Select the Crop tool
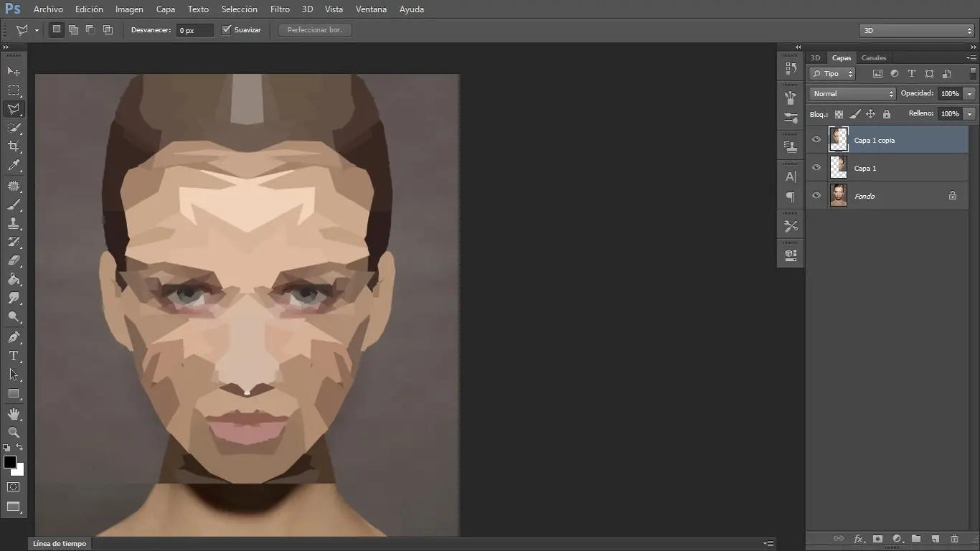This screenshot has width=980, height=551. 14,146
